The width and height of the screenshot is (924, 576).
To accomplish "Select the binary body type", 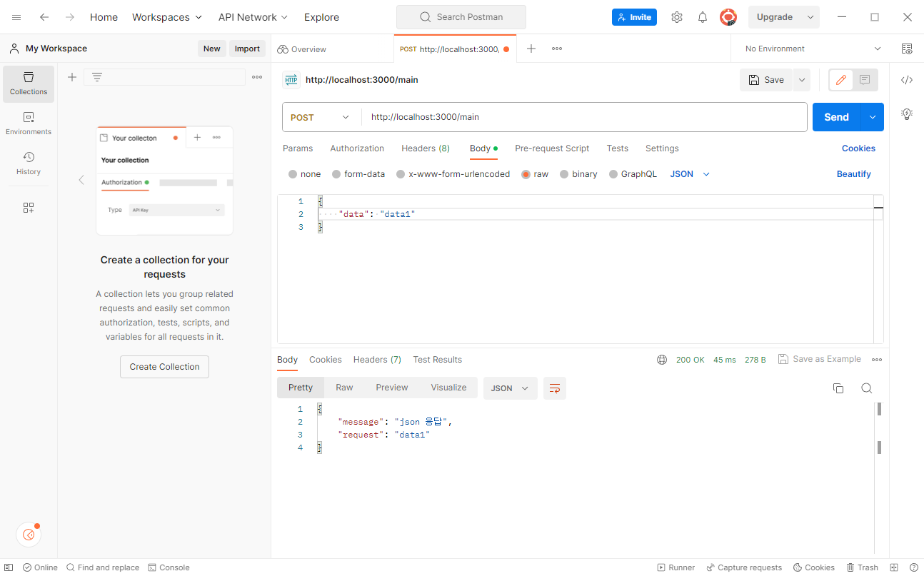I will click(578, 174).
